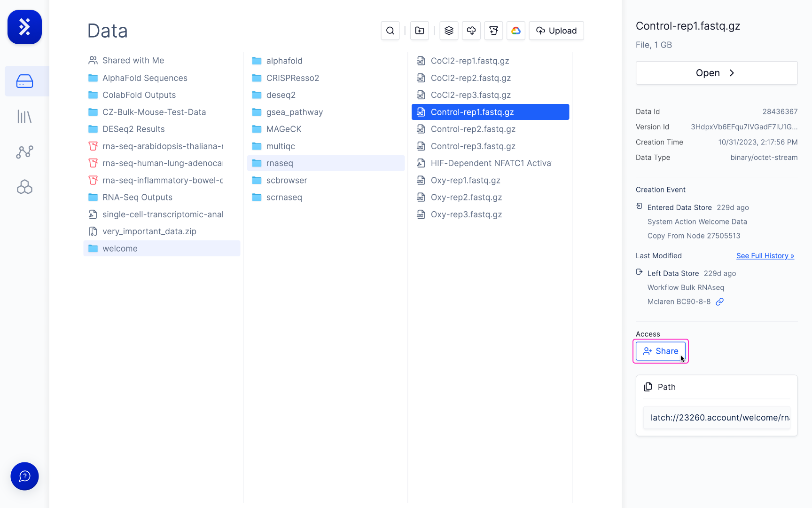Open the scrnaseq folder
Screen dimensions: 812x508
(x=326, y=197)
